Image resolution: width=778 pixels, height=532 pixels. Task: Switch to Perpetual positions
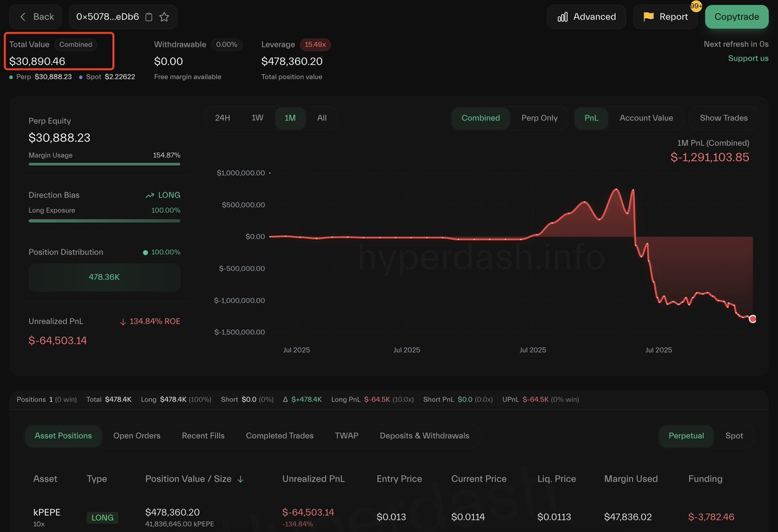coord(686,435)
